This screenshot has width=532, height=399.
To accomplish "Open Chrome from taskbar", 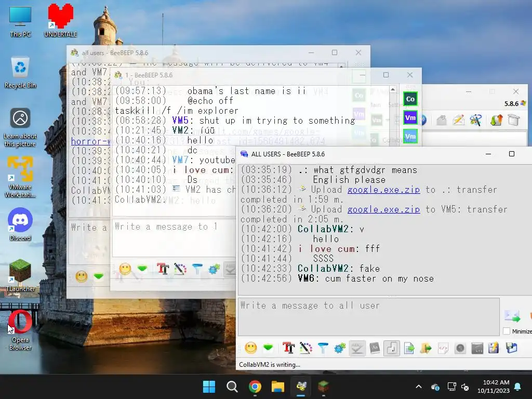I will coord(255,387).
